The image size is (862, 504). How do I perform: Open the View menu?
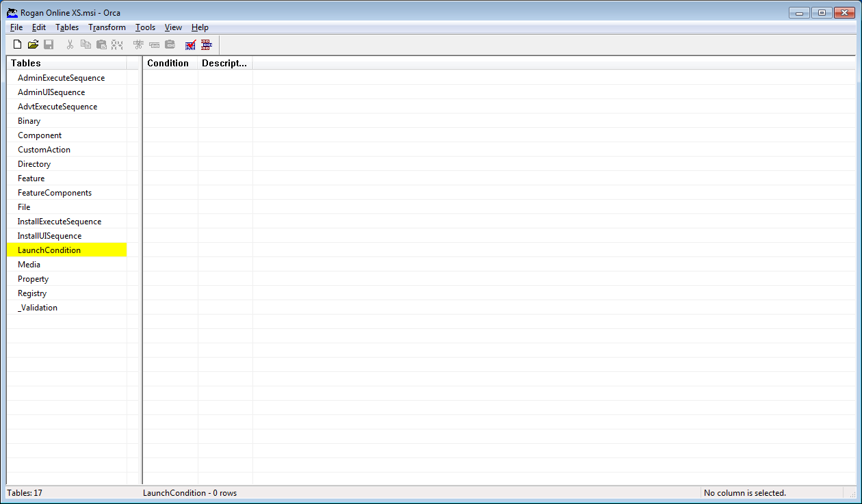point(173,27)
